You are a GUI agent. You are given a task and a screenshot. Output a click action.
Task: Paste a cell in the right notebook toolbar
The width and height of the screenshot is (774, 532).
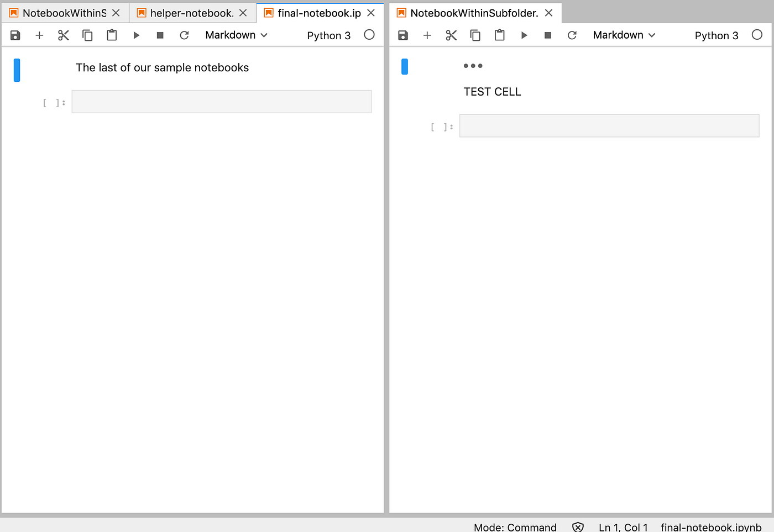[x=499, y=35]
